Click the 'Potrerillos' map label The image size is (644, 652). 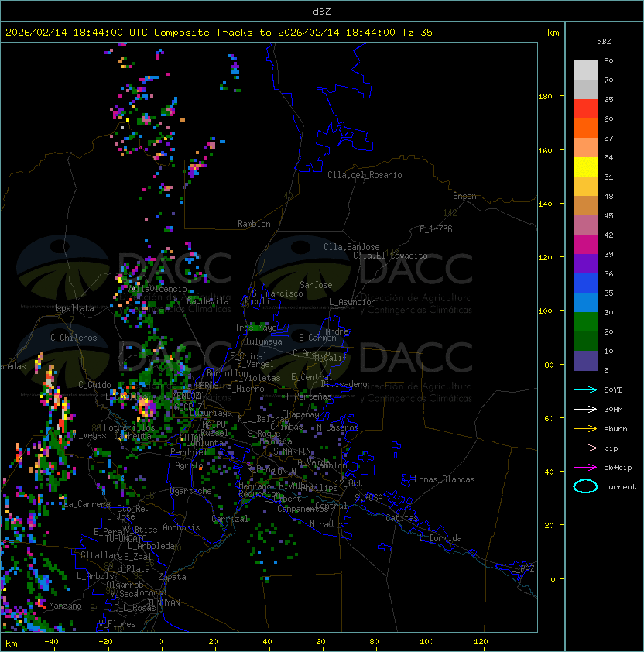tap(129, 427)
